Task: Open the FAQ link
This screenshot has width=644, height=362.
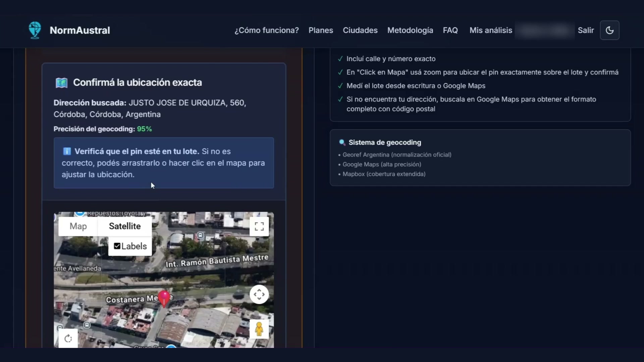Action: (450, 30)
